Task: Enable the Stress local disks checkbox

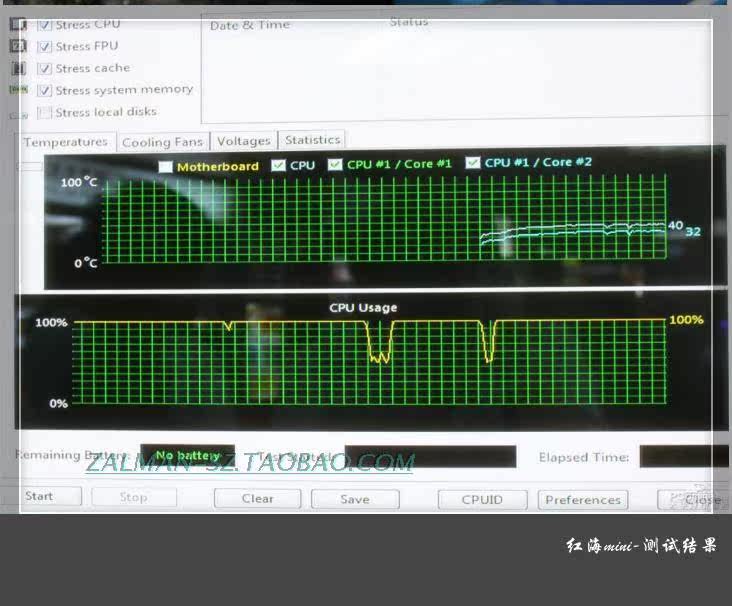Action: point(44,113)
